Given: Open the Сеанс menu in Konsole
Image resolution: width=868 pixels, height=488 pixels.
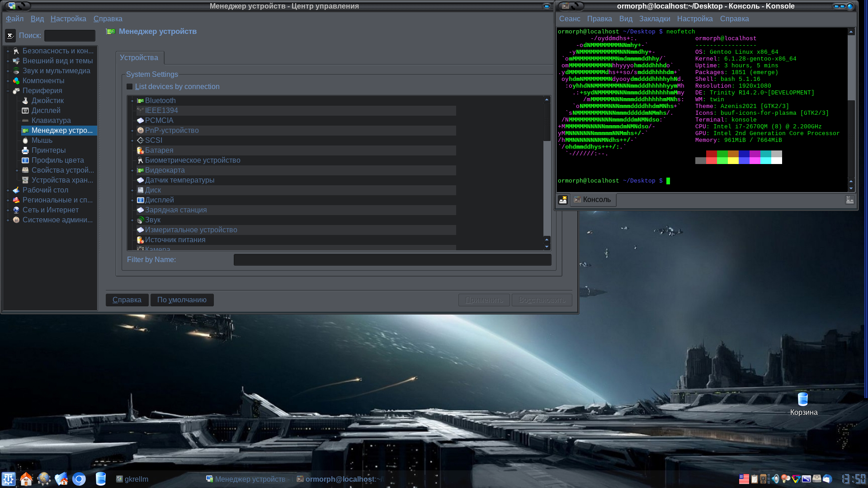Looking at the screenshot, I should 570,19.
